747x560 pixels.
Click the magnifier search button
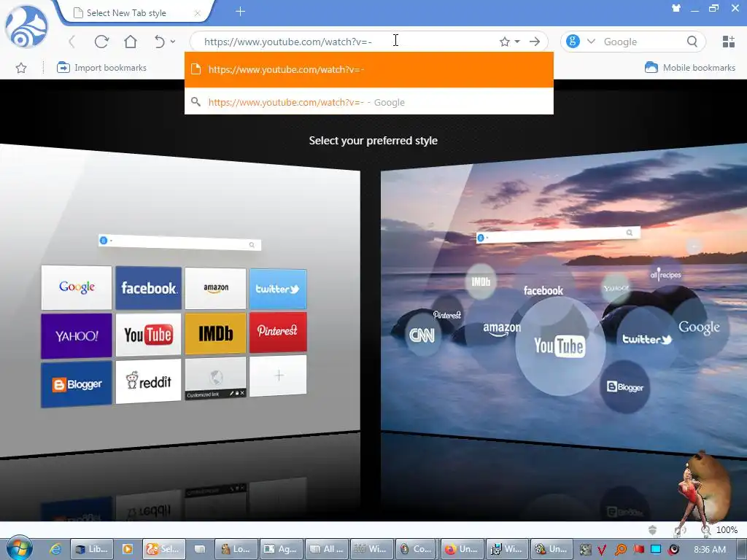click(x=692, y=42)
